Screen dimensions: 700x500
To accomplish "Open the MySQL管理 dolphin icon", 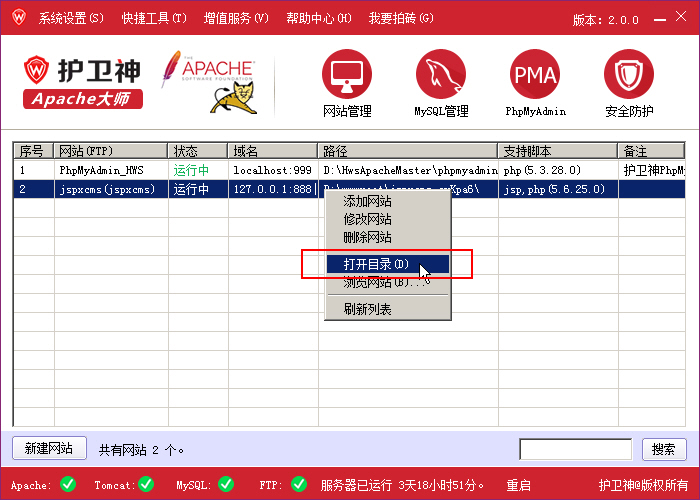I will click(x=441, y=74).
